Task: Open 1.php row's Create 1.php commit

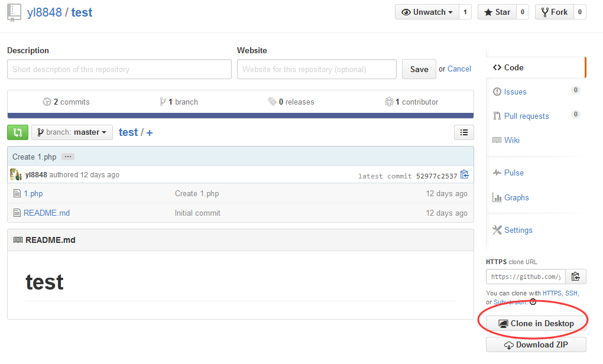Action: click(x=197, y=193)
